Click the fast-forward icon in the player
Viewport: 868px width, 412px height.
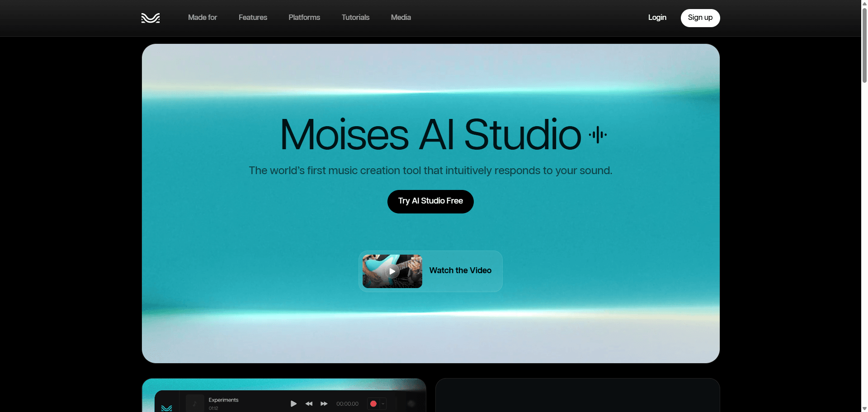[324, 404]
